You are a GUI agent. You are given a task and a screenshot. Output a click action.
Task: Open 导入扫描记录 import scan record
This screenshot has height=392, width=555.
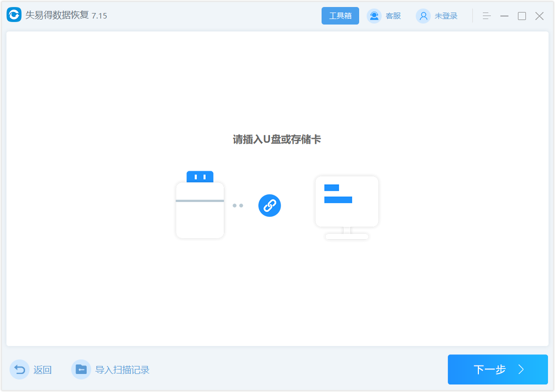pos(122,369)
